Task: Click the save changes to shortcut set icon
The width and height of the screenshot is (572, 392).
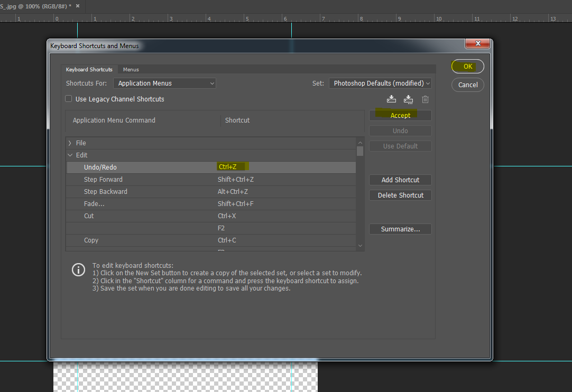Action: point(391,99)
